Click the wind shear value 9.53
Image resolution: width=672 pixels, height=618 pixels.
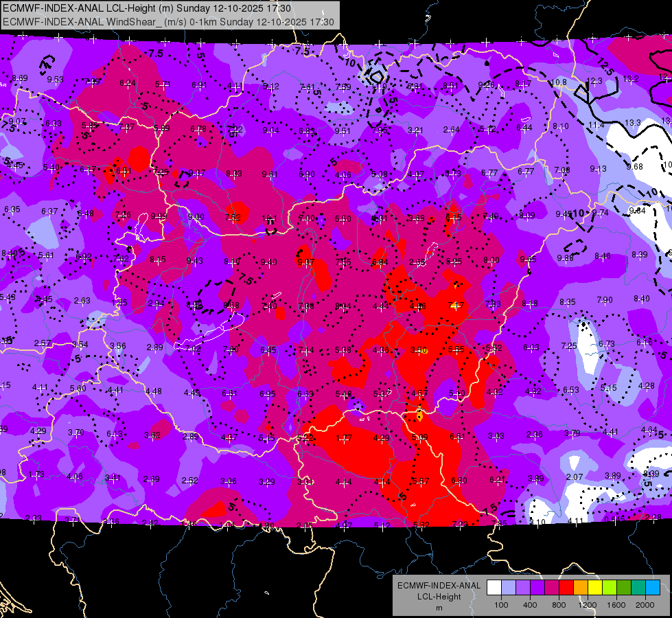pos(56,80)
